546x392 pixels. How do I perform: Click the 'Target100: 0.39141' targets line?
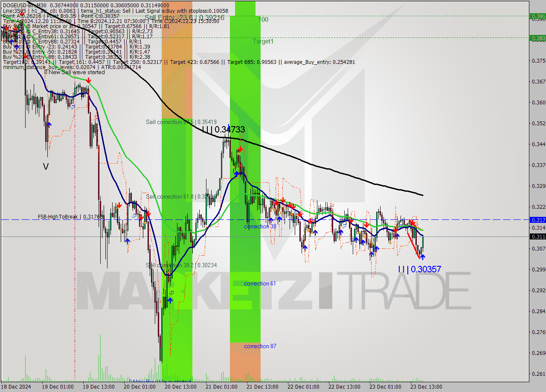click(179, 62)
